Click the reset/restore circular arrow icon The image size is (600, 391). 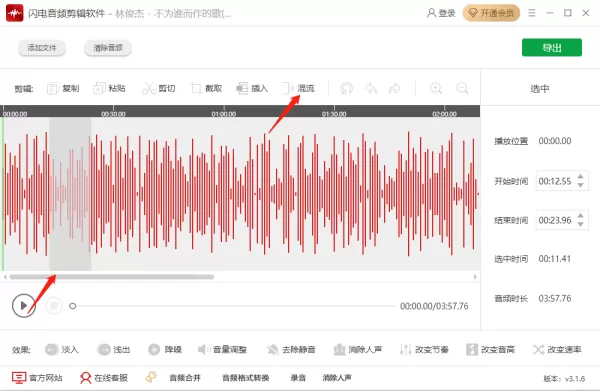tap(347, 88)
